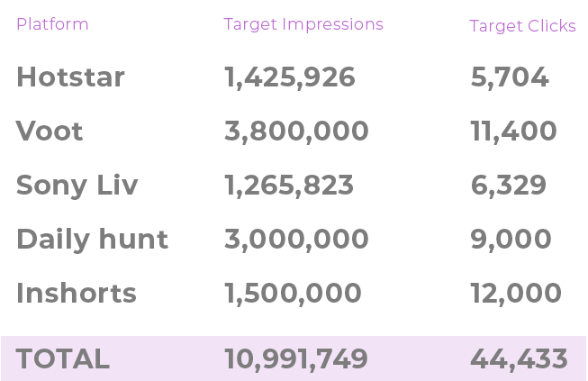Image resolution: width=588 pixels, height=381 pixels.
Task: Click the Platform column header
Action: (52, 24)
